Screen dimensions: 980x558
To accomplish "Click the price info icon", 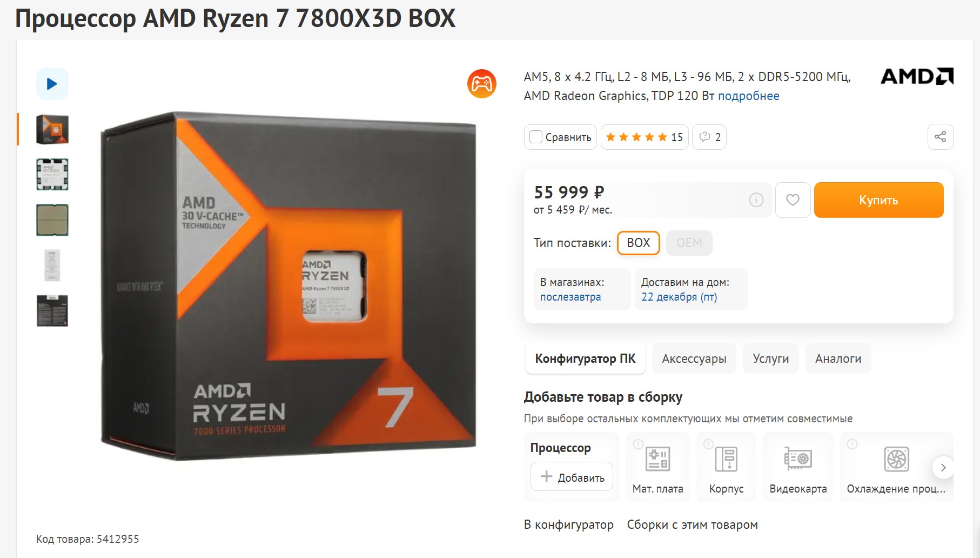I will tap(756, 200).
